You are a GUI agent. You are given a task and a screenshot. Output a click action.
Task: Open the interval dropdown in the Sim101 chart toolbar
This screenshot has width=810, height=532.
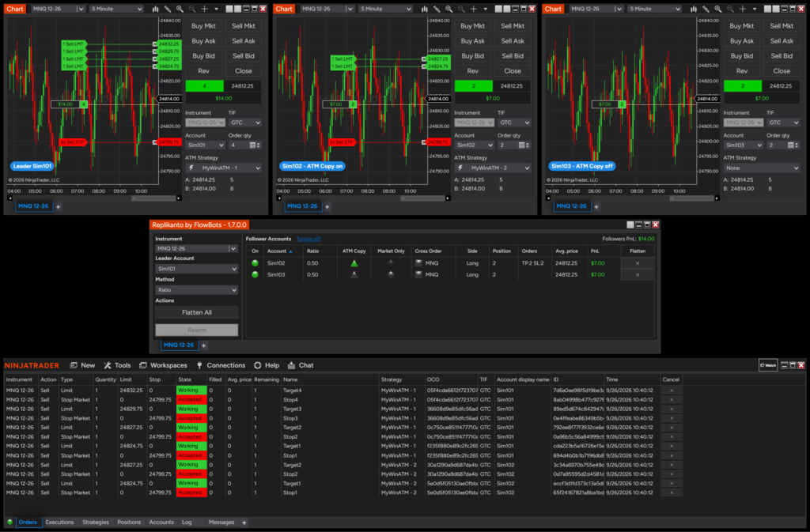[x=116, y=9]
